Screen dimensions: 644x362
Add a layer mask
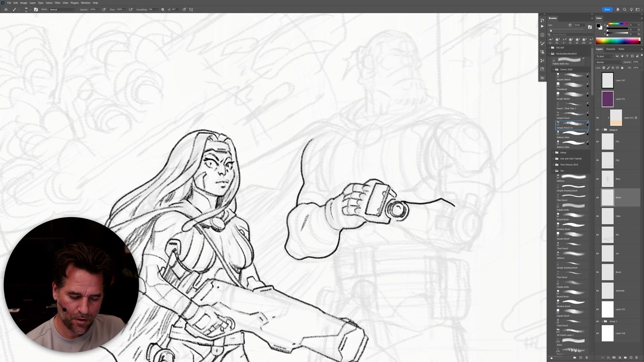tap(614, 357)
